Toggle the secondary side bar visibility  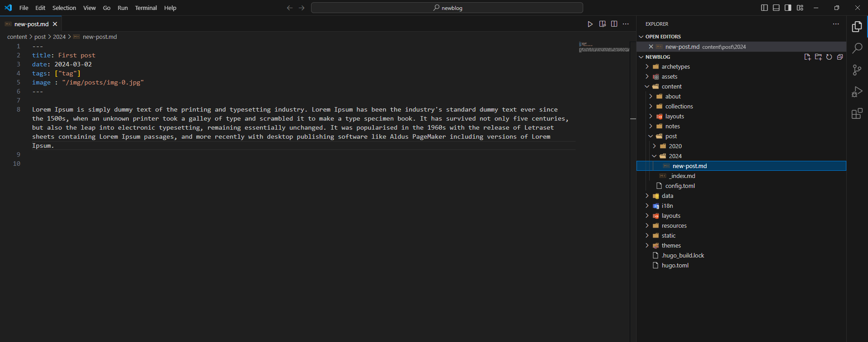[x=788, y=8]
